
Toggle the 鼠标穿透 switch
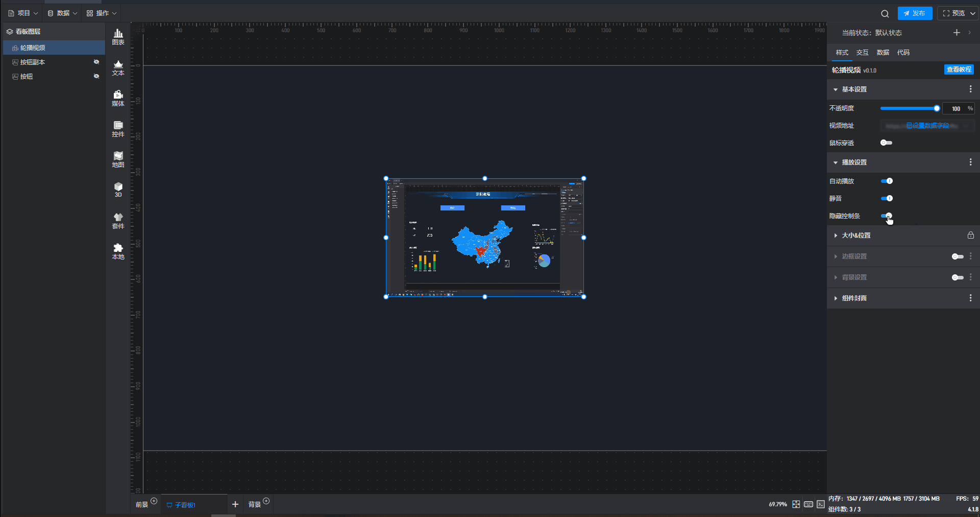click(x=886, y=143)
